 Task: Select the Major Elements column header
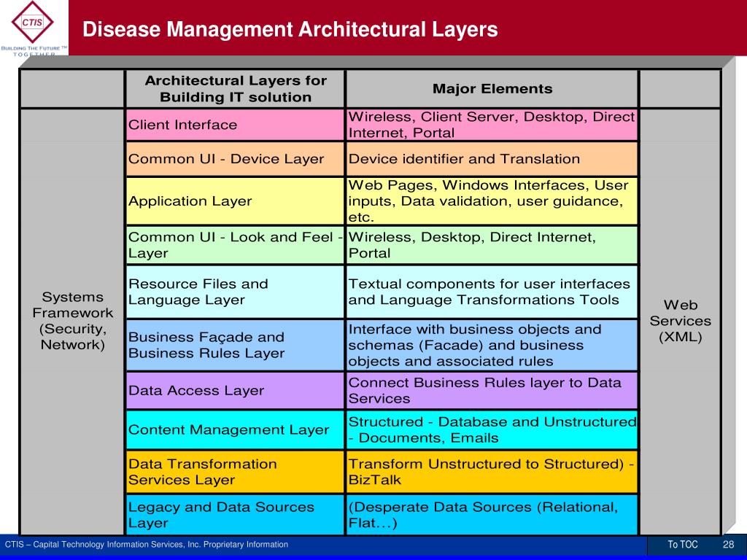[492, 89]
